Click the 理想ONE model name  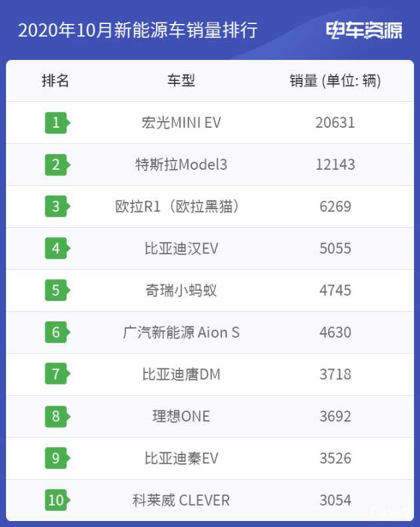coord(181,416)
